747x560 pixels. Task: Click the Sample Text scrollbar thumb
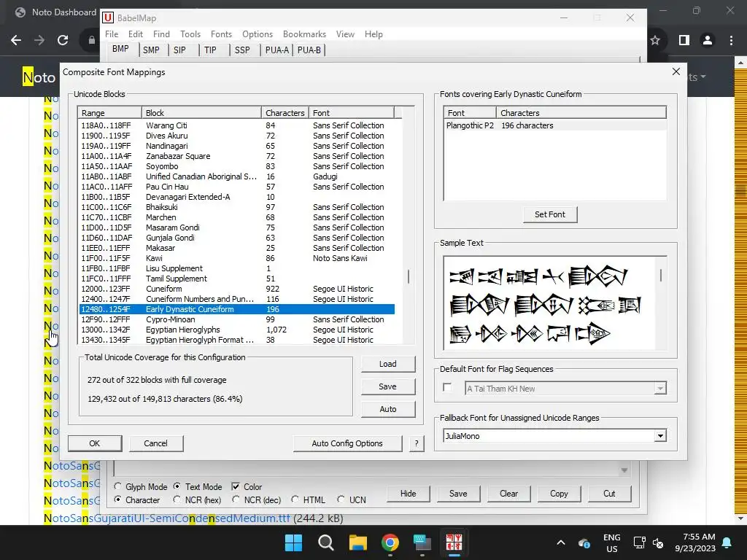[x=660, y=275]
